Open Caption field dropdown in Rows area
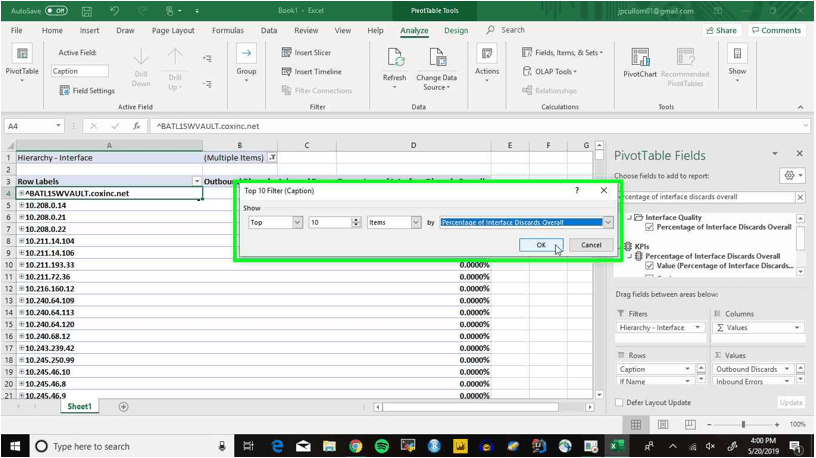 click(687, 369)
